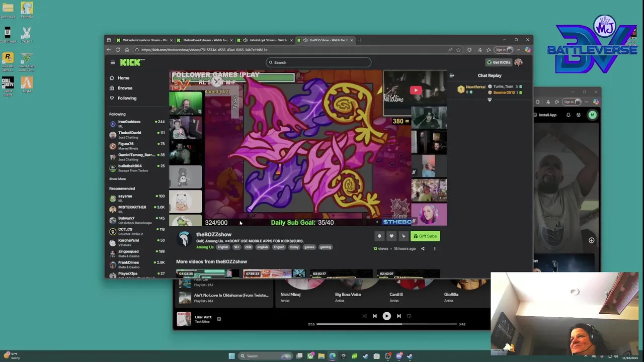
Task: Open the Windows Start button
Action: click(x=231, y=356)
